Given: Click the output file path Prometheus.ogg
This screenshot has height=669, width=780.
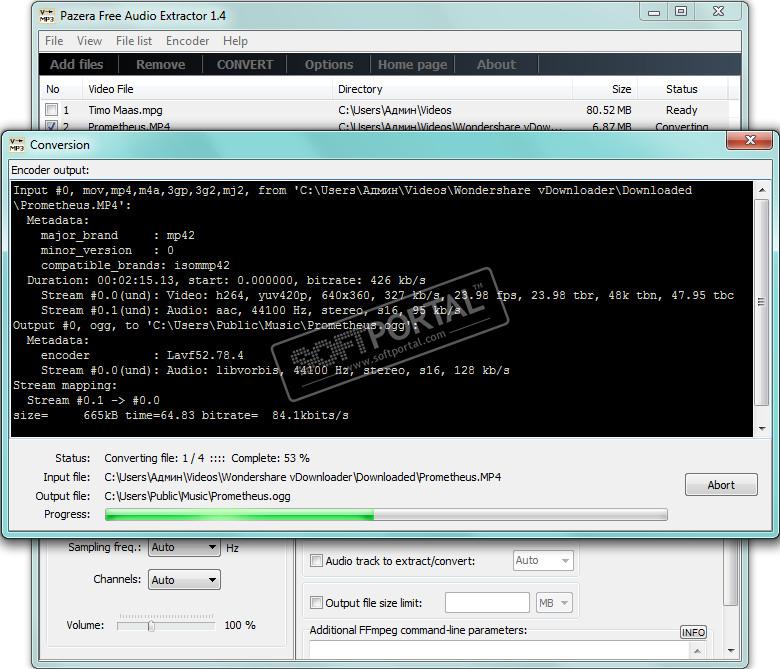Looking at the screenshot, I should (197, 496).
